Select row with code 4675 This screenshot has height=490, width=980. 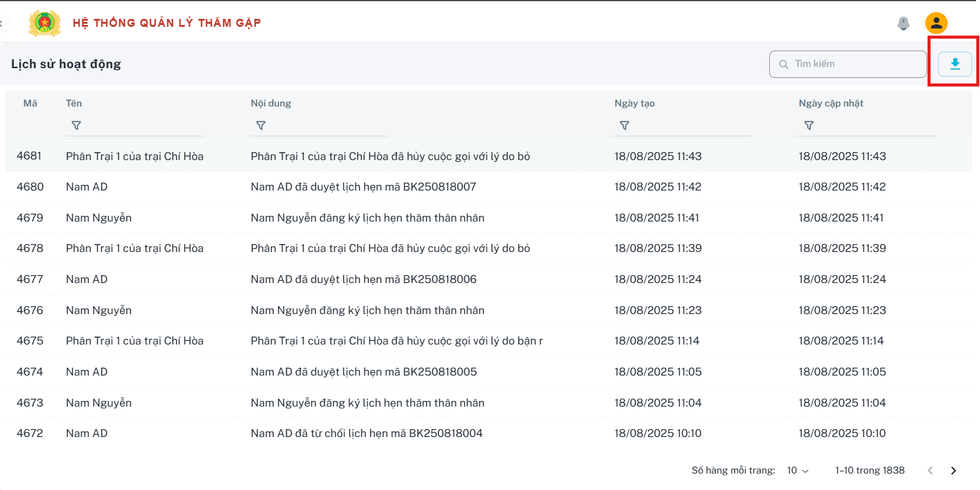coord(488,341)
